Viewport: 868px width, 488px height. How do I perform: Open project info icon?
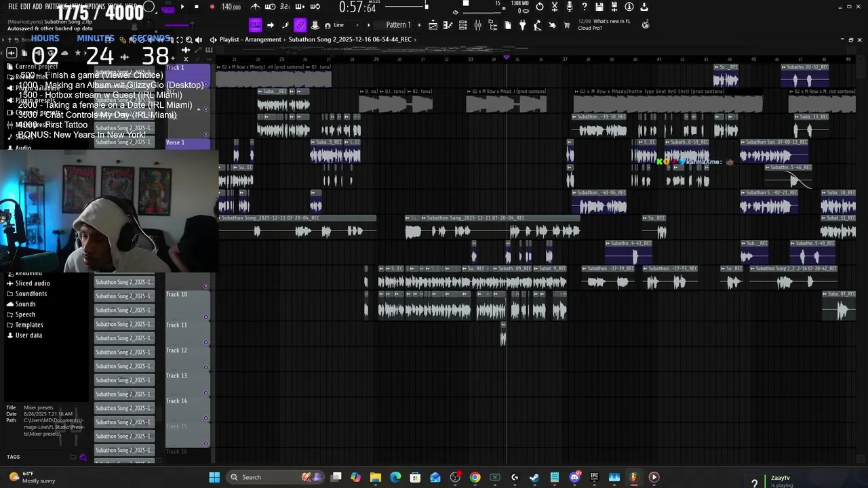click(x=629, y=7)
